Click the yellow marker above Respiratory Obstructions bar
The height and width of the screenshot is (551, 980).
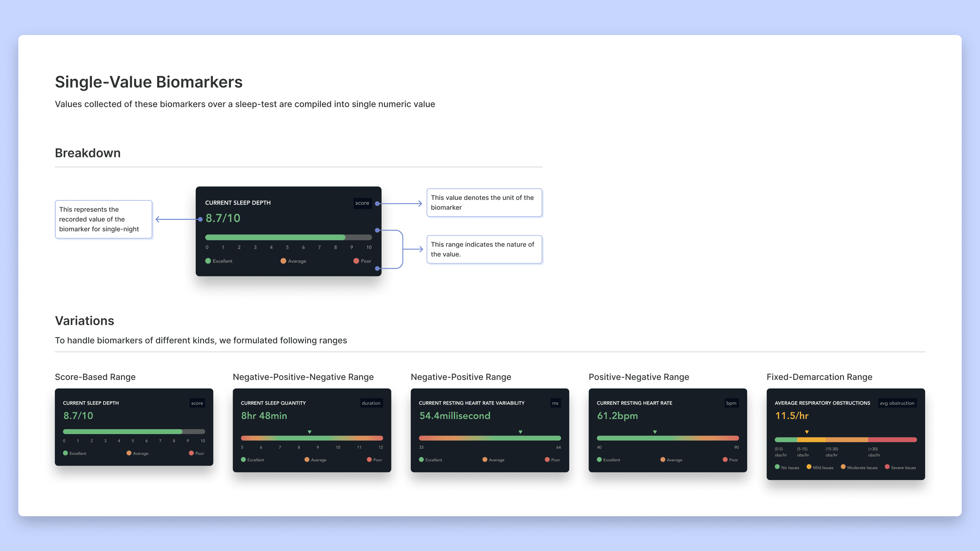[807, 432]
